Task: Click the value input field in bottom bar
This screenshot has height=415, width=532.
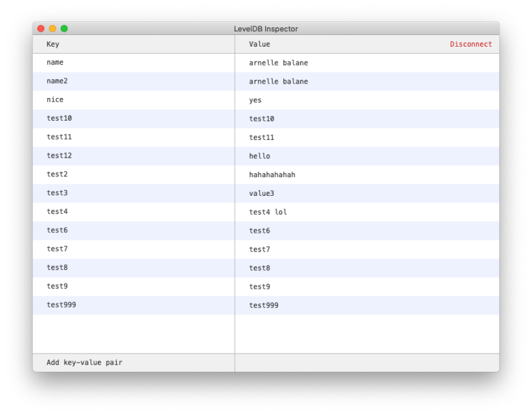Action: 367,362
